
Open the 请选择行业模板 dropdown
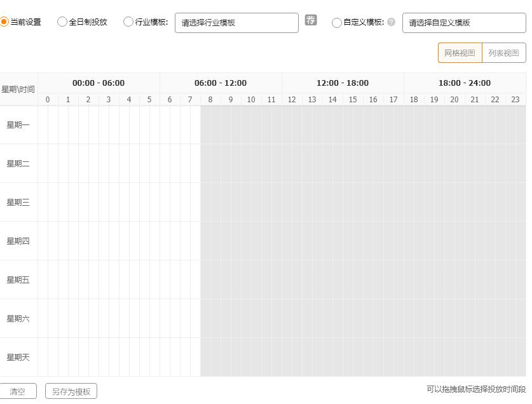(x=236, y=22)
